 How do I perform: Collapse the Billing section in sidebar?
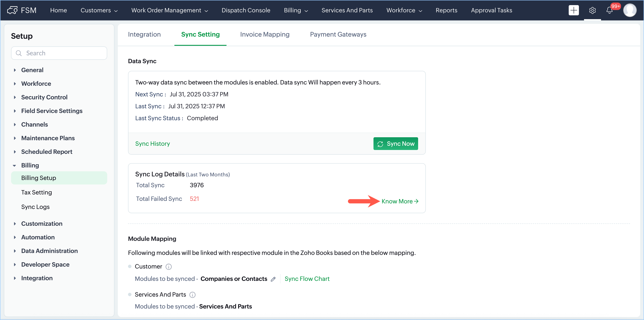coord(14,165)
